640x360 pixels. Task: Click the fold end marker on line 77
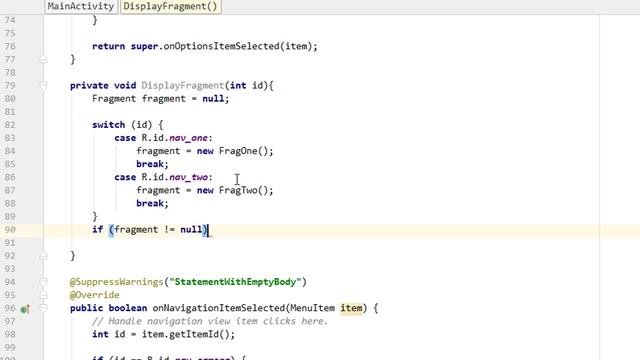pyautogui.click(x=43, y=60)
